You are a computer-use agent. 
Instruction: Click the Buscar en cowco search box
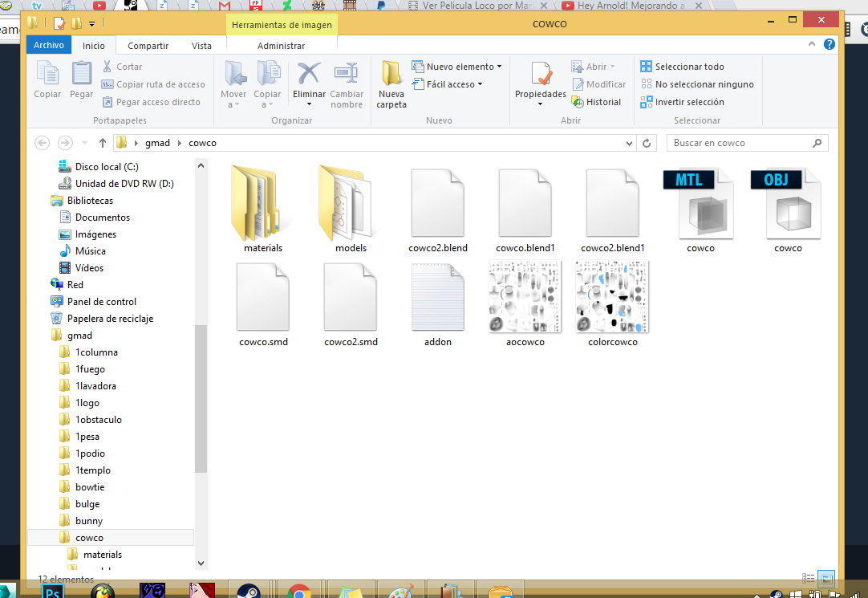pyautogui.click(x=748, y=143)
